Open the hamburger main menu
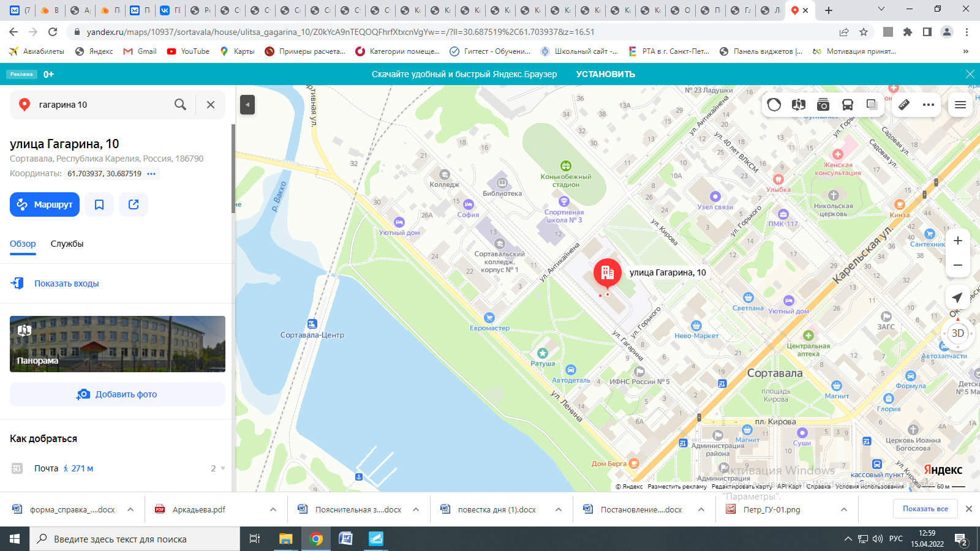Image resolution: width=980 pixels, height=551 pixels. point(960,105)
